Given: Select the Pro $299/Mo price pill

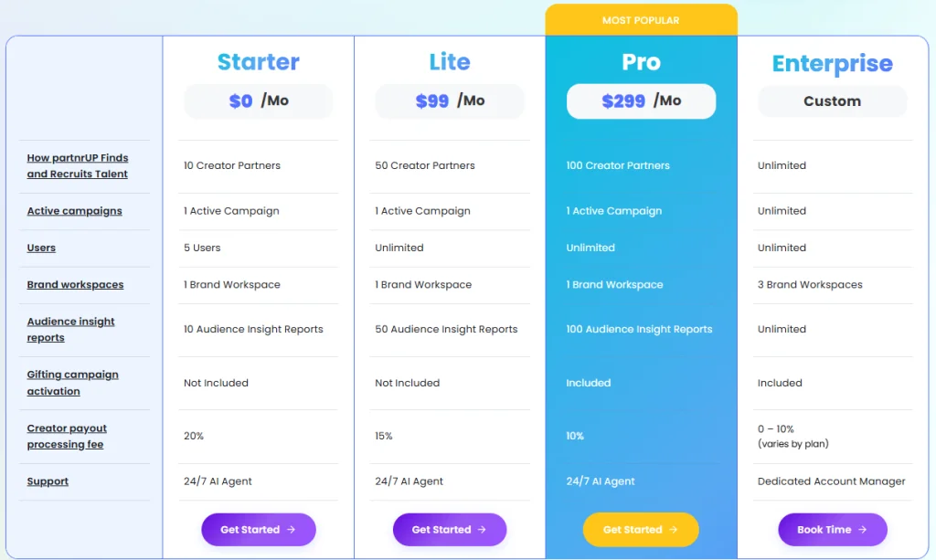Looking at the screenshot, I should 641,101.
